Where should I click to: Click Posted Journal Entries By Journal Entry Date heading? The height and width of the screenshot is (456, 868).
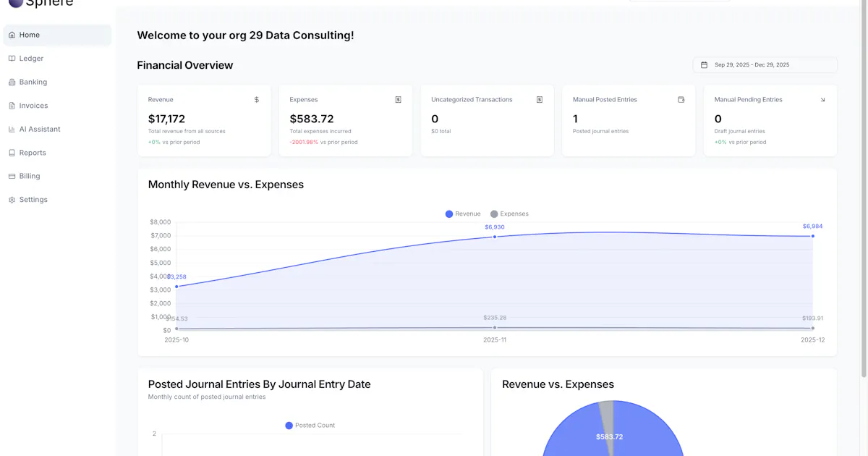pyautogui.click(x=259, y=384)
